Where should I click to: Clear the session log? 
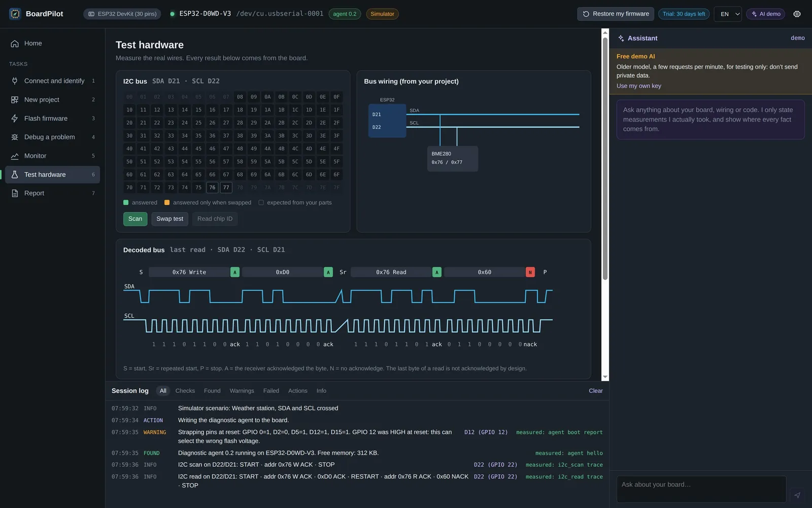point(596,391)
